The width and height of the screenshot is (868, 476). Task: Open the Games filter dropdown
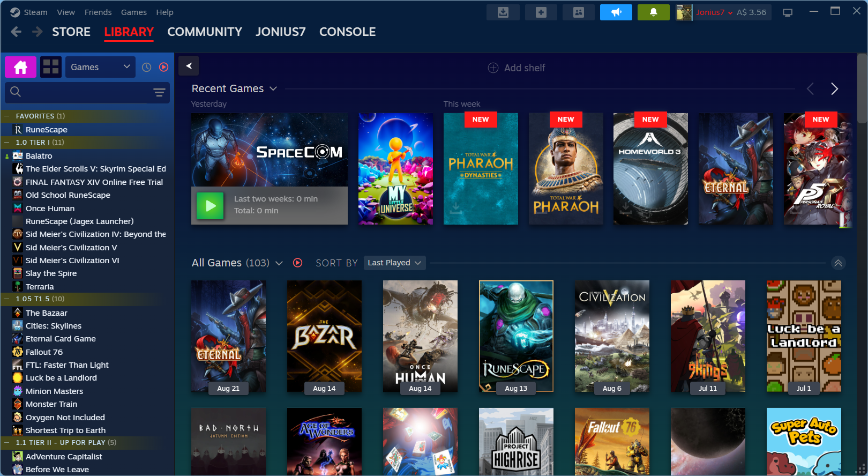tap(100, 67)
